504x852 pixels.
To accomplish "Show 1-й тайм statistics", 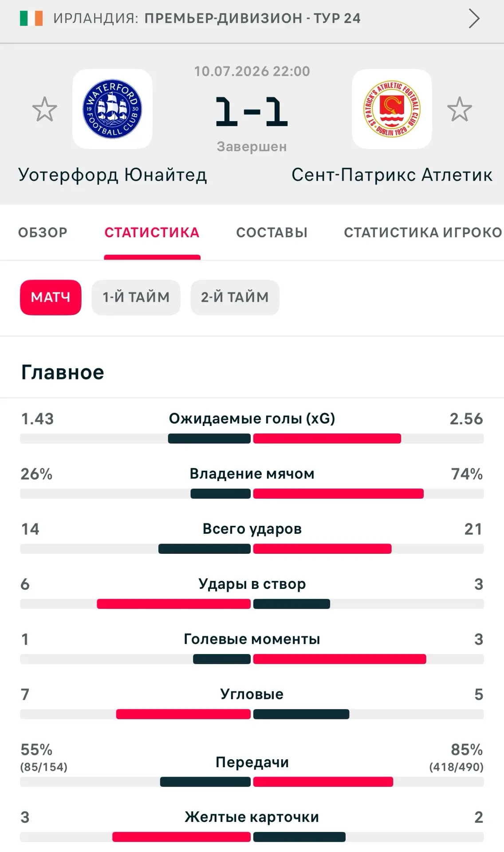I will point(136,297).
